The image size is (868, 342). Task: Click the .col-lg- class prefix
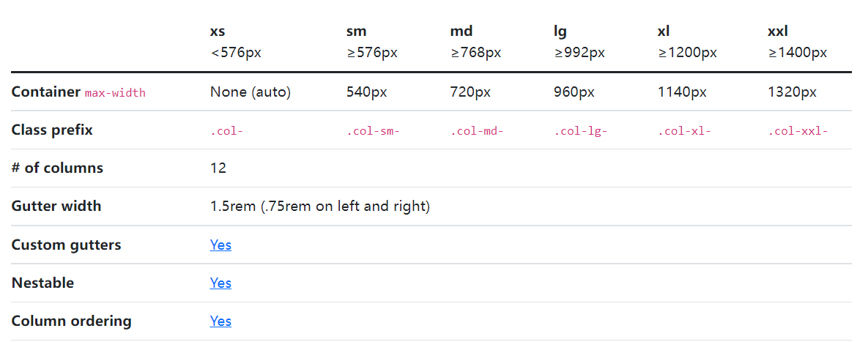click(581, 131)
